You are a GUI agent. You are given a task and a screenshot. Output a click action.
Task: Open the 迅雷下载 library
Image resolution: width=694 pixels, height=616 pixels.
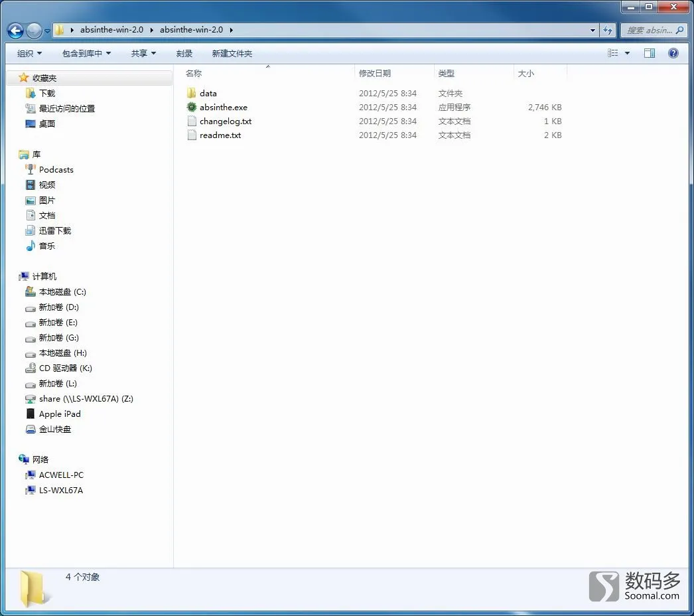coord(55,231)
